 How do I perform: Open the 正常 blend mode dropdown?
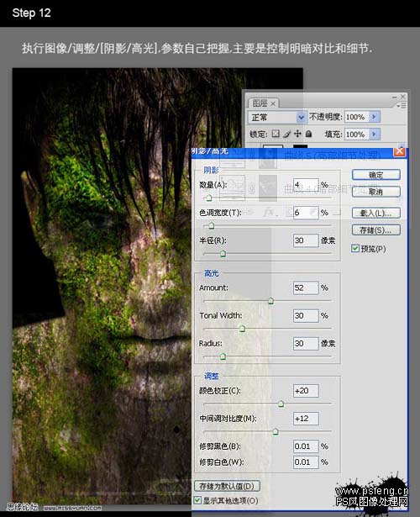coord(276,117)
